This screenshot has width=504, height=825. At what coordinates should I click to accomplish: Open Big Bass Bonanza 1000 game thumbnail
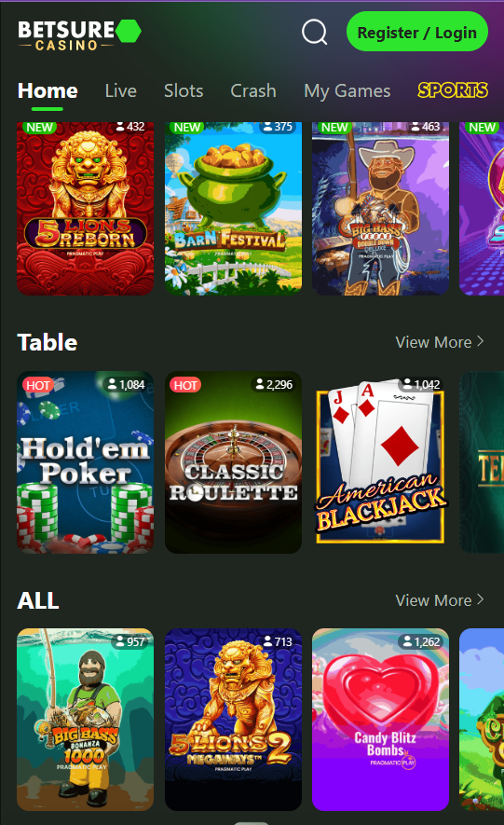85,720
